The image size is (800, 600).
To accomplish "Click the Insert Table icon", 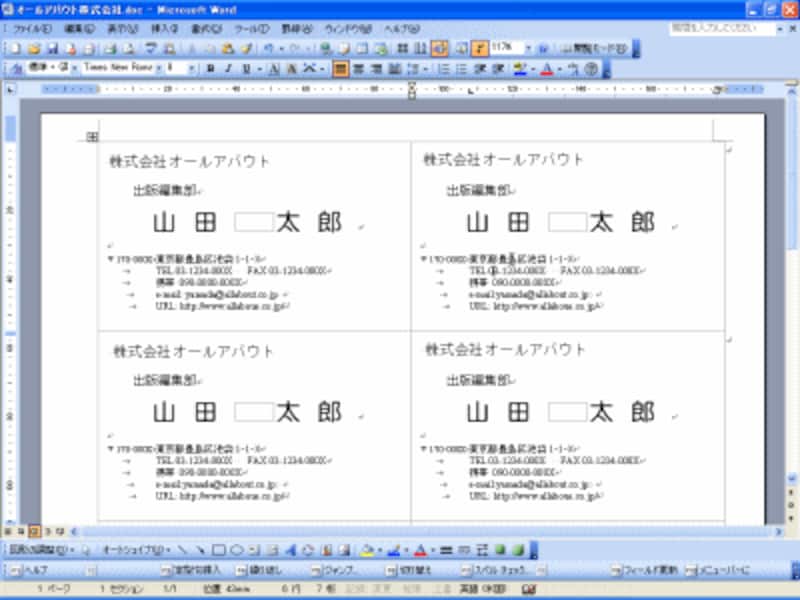I will [x=362, y=48].
